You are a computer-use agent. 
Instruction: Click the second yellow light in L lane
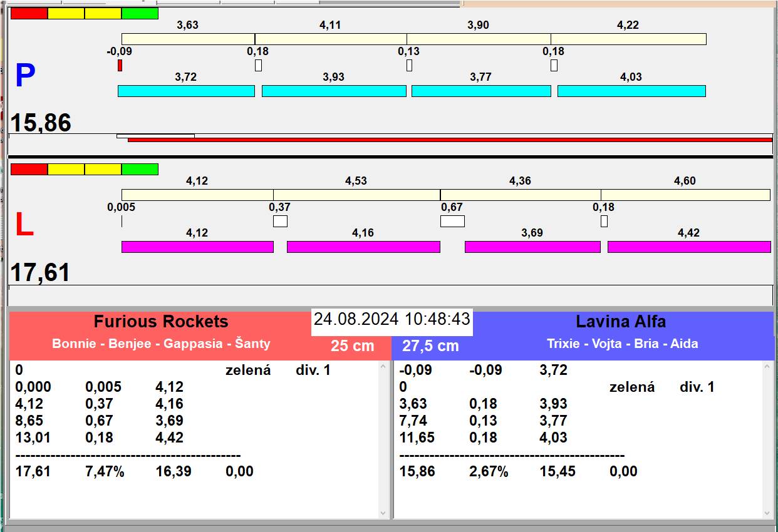point(103,169)
